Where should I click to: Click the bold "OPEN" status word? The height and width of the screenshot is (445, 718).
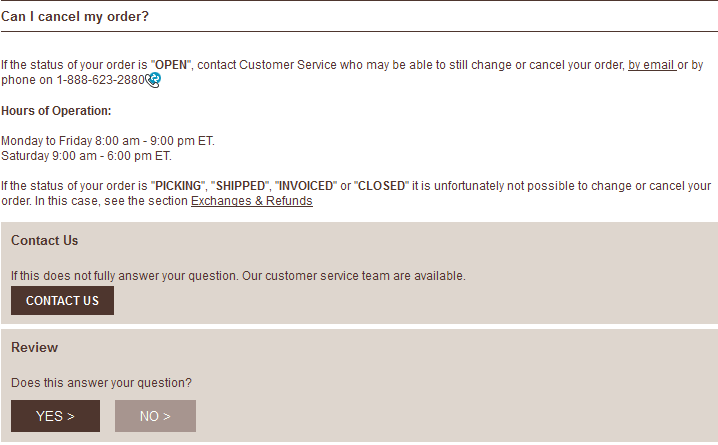tap(170, 65)
